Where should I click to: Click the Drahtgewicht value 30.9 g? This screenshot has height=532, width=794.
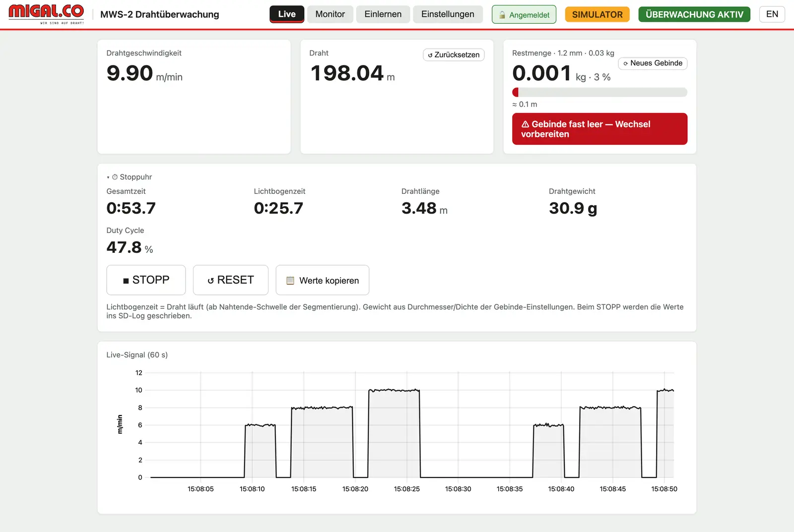click(573, 208)
